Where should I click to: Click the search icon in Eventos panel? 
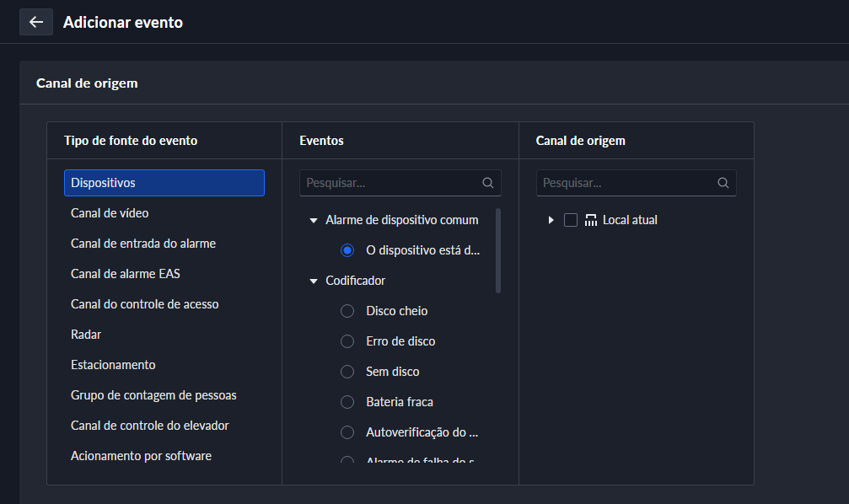click(x=487, y=183)
